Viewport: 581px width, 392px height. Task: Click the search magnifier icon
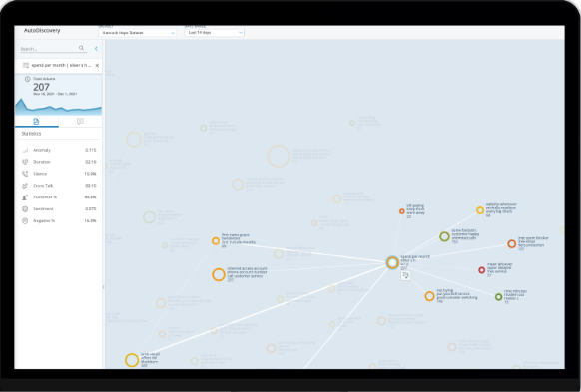pos(81,48)
